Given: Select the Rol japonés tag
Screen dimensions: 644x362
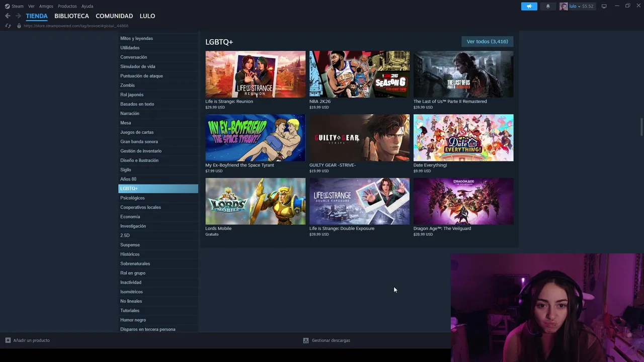Looking at the screenshot, I should (x=158, y=95).
